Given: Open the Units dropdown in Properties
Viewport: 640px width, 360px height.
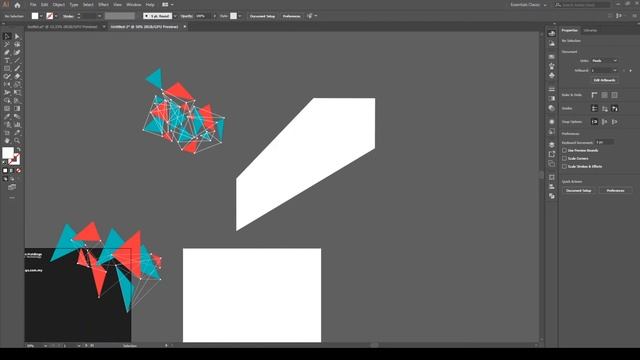Looking at the screenshot, I should (604, 60).
